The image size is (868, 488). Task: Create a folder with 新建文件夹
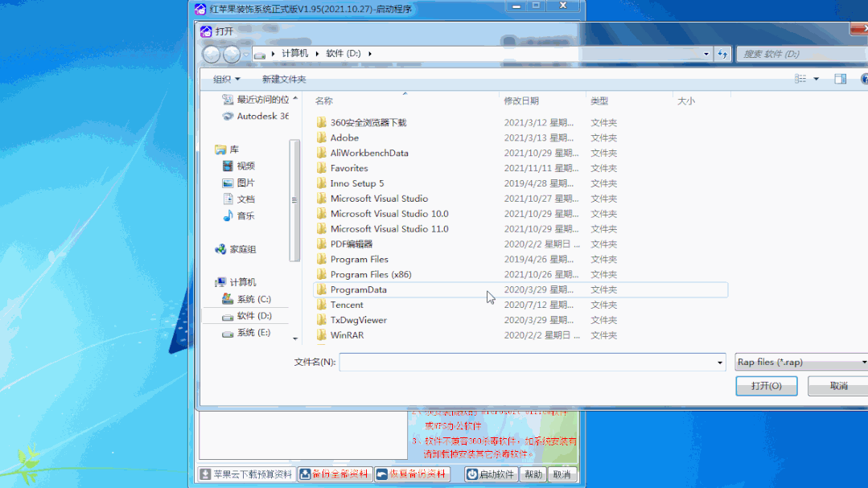tap(283, 79)
